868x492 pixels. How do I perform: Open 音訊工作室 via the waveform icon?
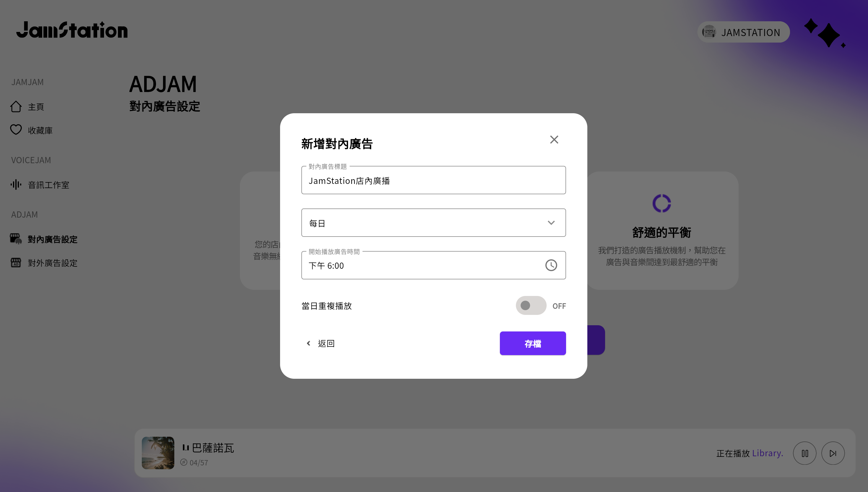pos(16,184)
